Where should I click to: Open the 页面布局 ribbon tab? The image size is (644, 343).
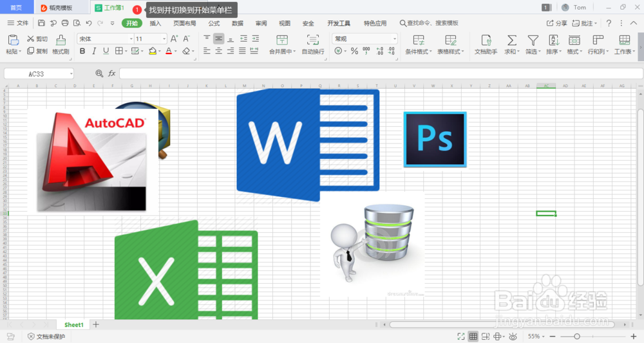tap(184, 23)
